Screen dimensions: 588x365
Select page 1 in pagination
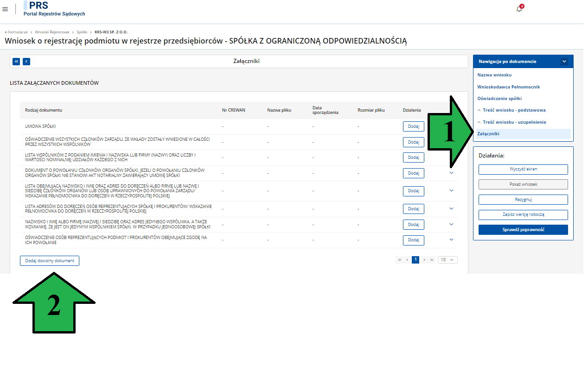click(415, 260)
